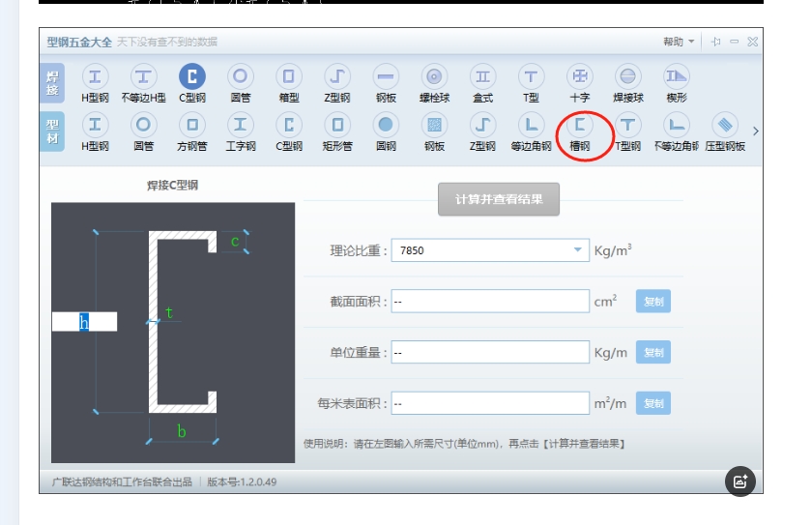This screenshot has width=812, height=525.
Task: Copy the 单位重量 value with 复制
Action: point(653,352)
